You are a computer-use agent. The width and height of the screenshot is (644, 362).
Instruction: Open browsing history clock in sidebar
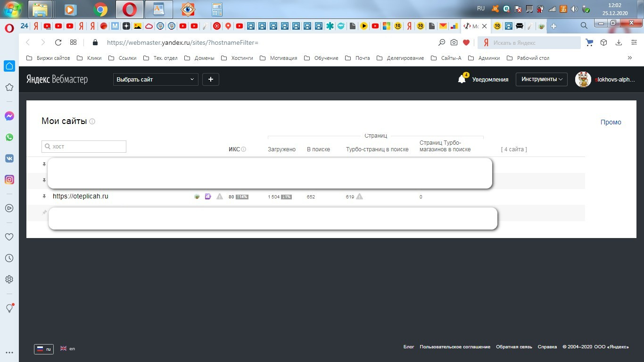tap(9, 258)
